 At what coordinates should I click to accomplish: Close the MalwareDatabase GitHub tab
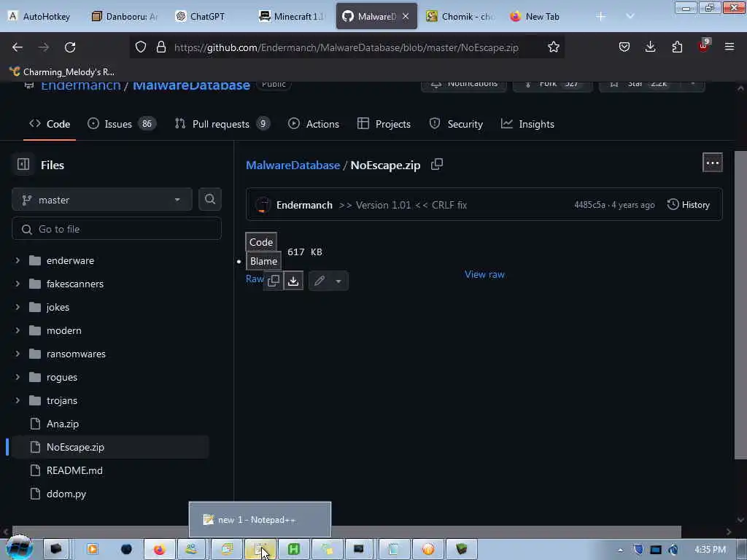tap(406, 17)
